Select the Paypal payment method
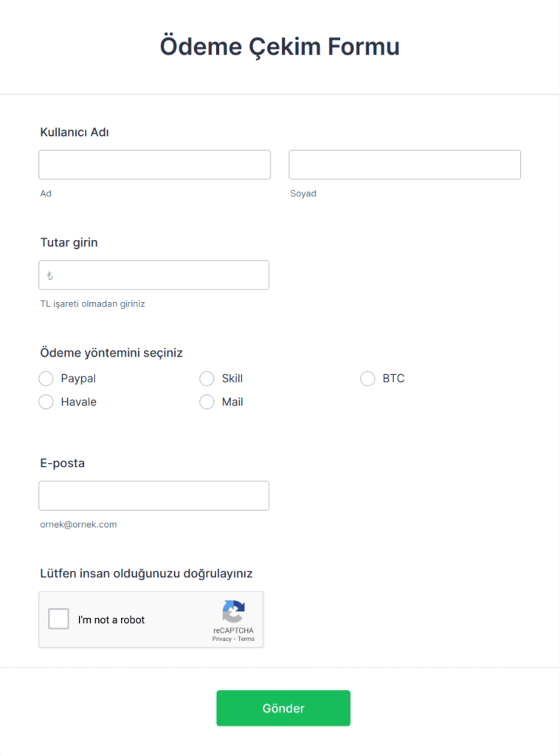Screen dimensions: 560x756 tap(46, 379)
